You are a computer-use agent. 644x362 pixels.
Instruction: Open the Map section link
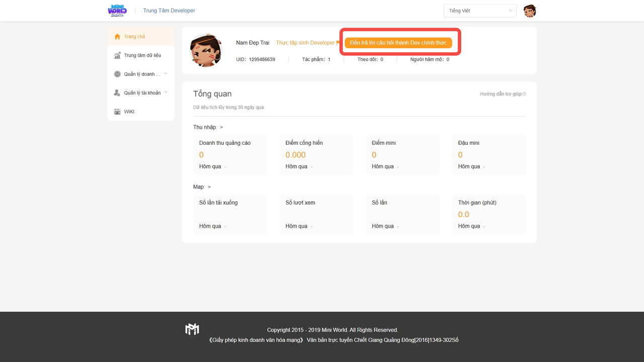click(x=201, y=187)
